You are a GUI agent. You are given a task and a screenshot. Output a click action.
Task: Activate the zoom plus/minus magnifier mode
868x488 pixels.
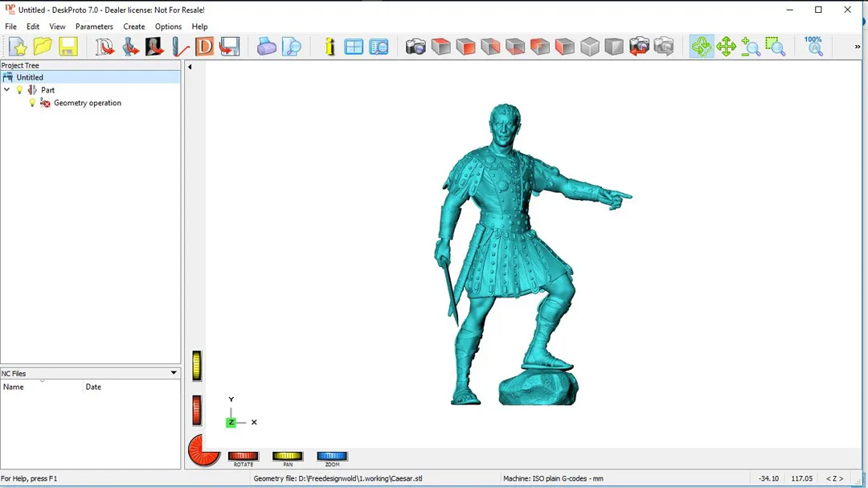click(751, 47)
